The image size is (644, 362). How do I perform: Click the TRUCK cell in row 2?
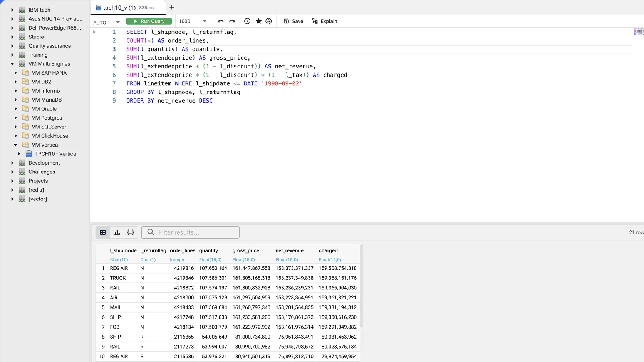118,278
